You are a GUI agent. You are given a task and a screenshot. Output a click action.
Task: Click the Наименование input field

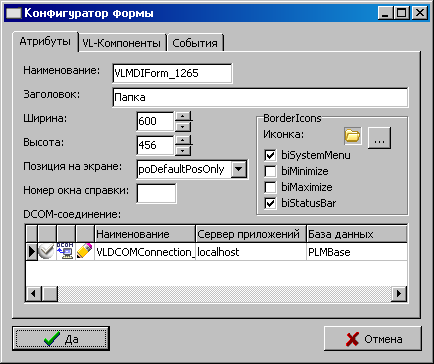pos(172,73)
